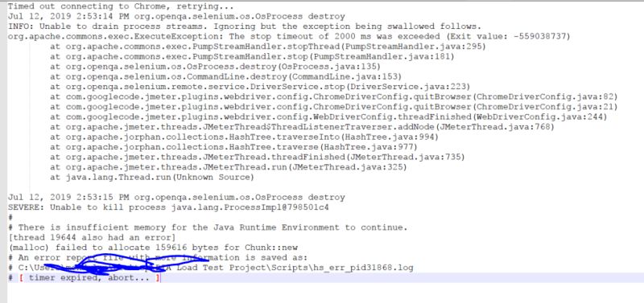Click the '[thread 19644 also had an error]' line
The image size is (644, 303).
click(x=92, y=237)
